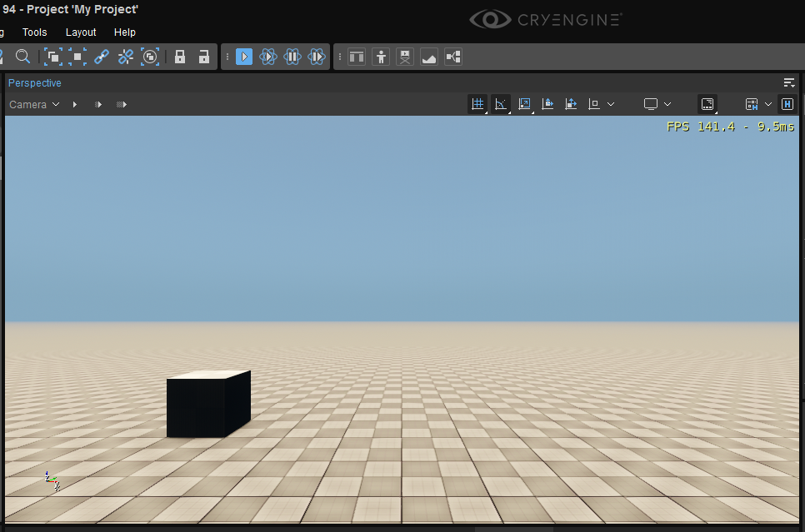Screen dimensions: 805x532
Task: Click the open padlock unlock icon
Action: pos(204,57)
